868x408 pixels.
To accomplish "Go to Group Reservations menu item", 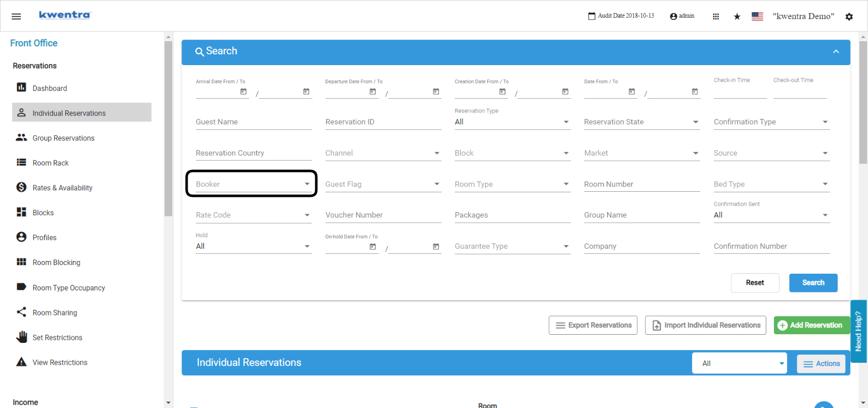I will pyautogui.click(x=64, y=138).
